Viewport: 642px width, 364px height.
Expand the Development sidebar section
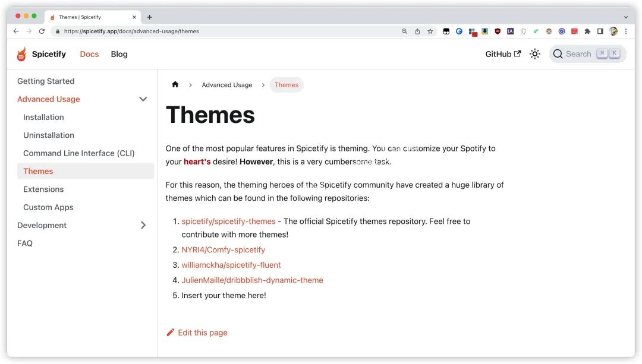pos(143,225)
